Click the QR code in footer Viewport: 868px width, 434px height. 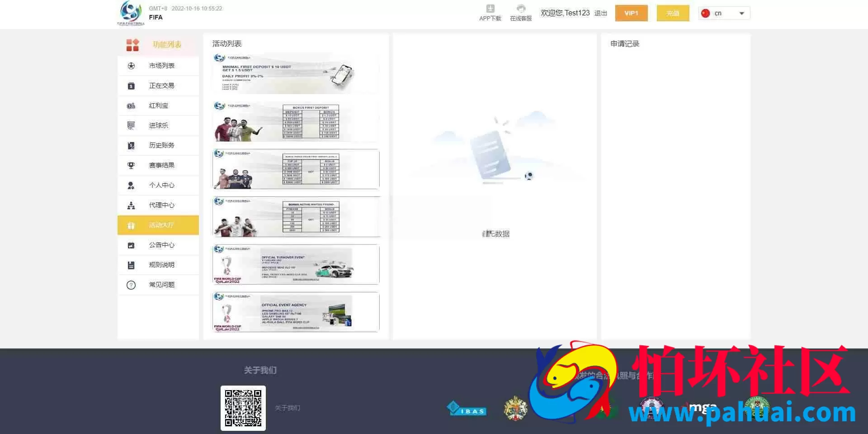click(243, 408)
